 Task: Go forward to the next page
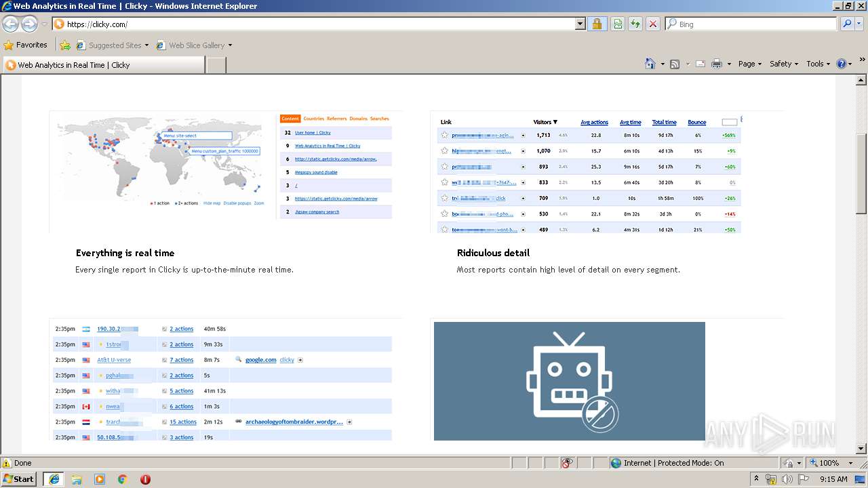point(29,24)
